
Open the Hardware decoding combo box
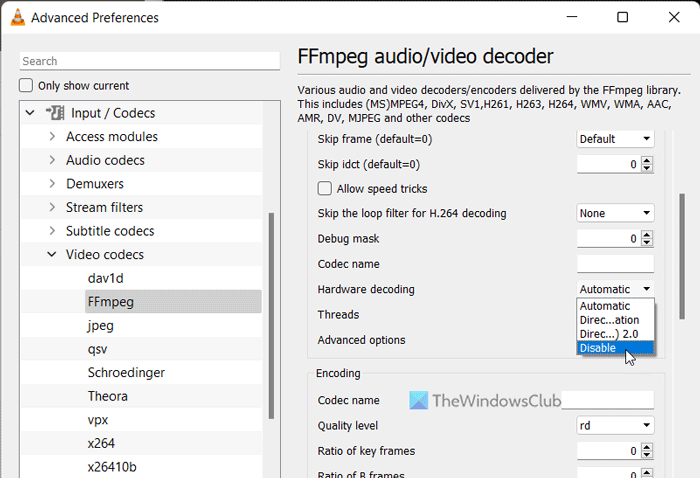[x=615, y=289]
